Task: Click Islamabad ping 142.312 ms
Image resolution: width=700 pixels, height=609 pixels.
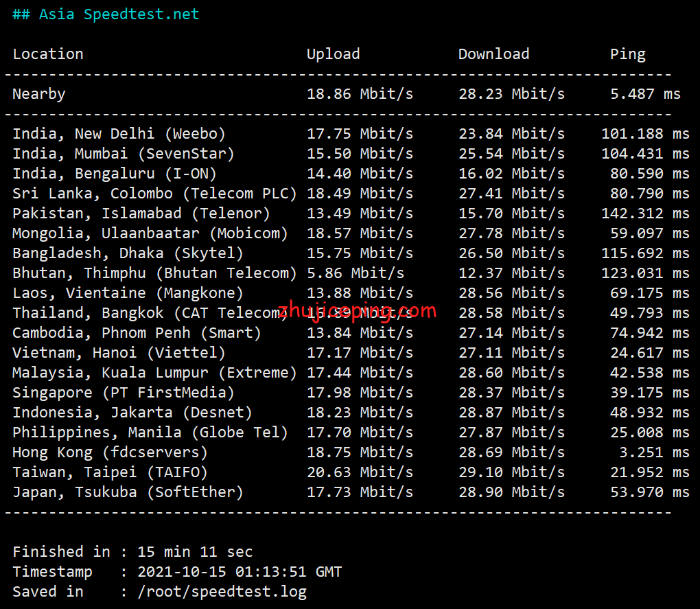Action: tap(646, 214)
